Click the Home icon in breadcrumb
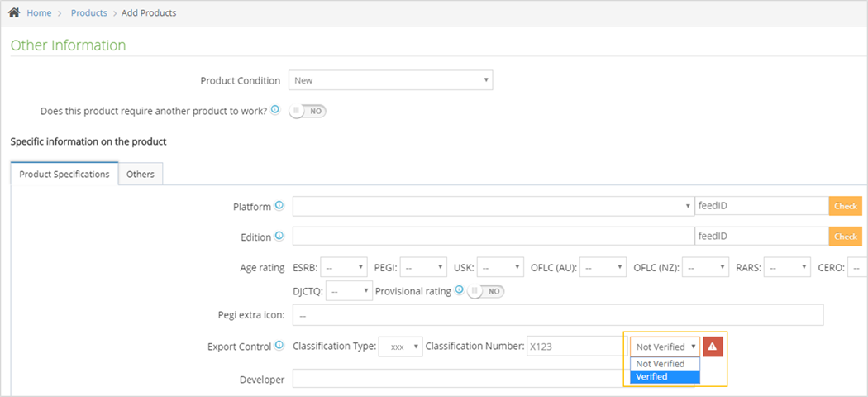Image resolution: width=868 pixels, height=397 pixels. point(14,13)
